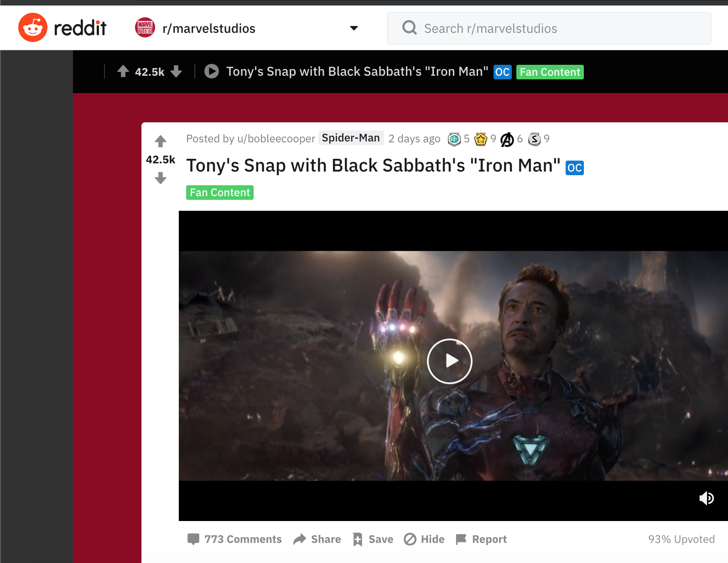Screen dimensions: 728x563
Task: Click the 42.5k score beside the post
Action: pyautogui.click(x=161, y=160)
